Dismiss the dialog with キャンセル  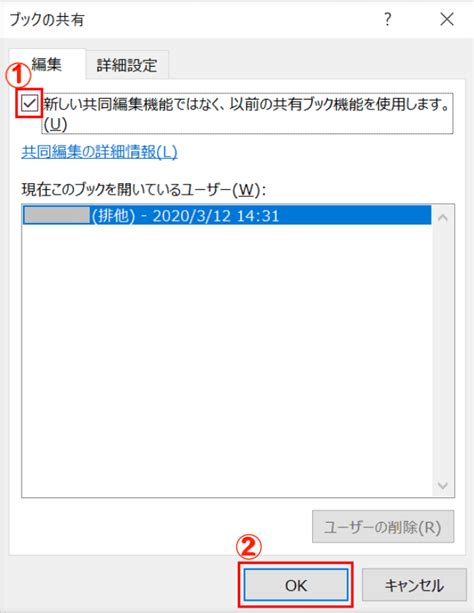click(414, 585)
